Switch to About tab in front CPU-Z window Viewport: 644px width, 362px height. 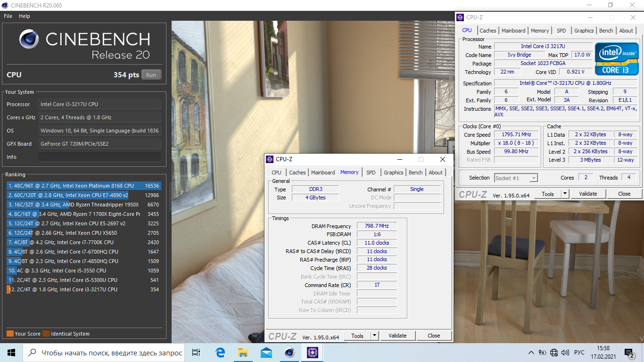coord(436,173)
